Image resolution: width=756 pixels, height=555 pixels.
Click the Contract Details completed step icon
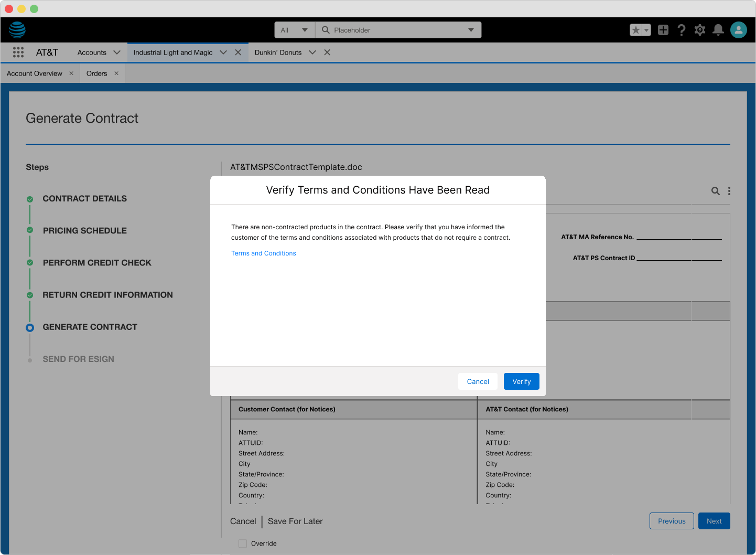[30, 199]
